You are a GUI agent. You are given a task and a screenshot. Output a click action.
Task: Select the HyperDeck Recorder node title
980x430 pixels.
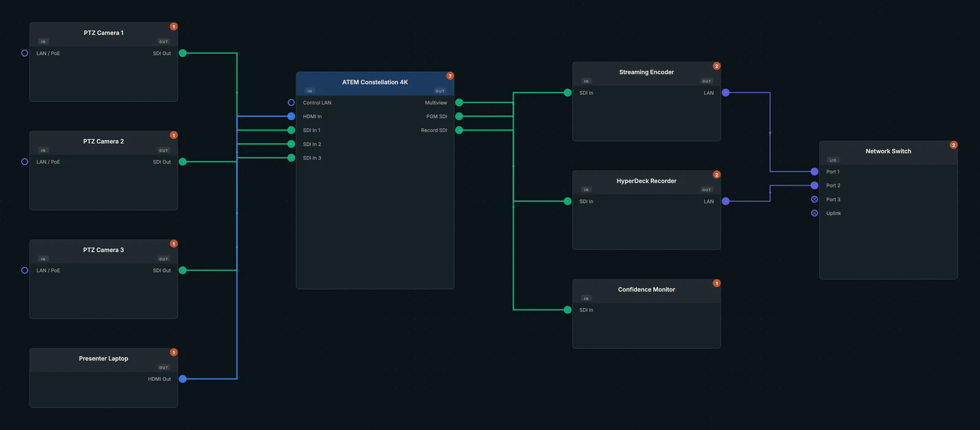646,181
